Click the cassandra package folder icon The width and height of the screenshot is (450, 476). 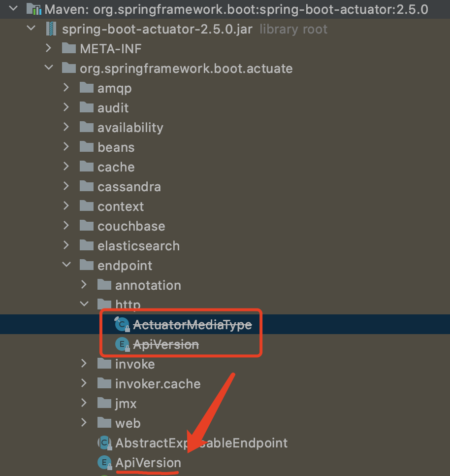click(87, 186)
